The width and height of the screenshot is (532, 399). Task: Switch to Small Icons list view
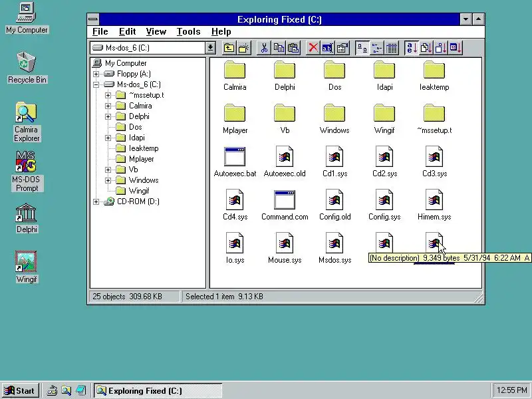point(376,48)
